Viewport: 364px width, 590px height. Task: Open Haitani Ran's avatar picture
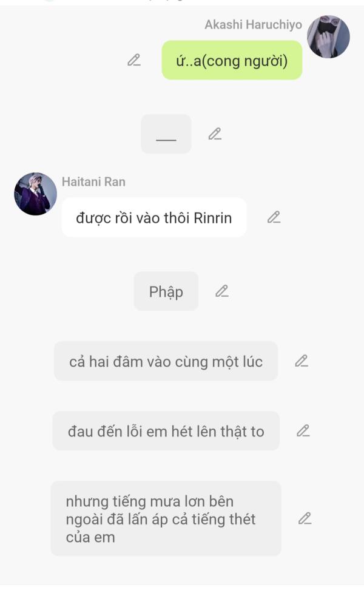[36, 194]
